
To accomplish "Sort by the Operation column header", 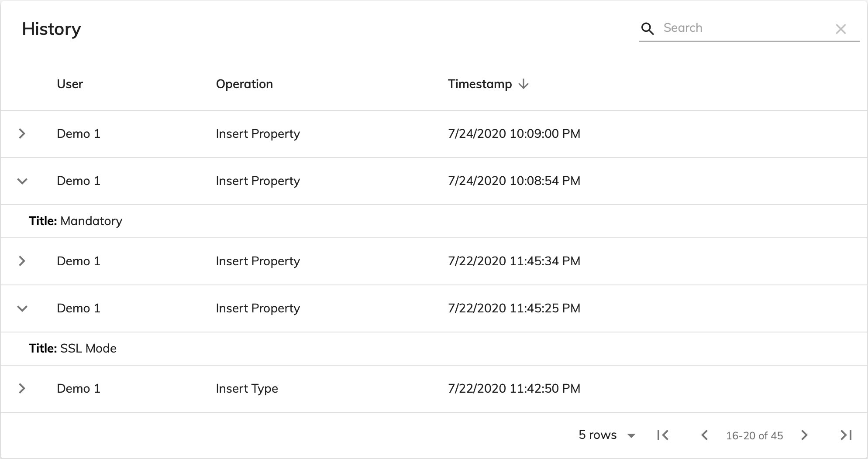I will (x=244, y=84).
